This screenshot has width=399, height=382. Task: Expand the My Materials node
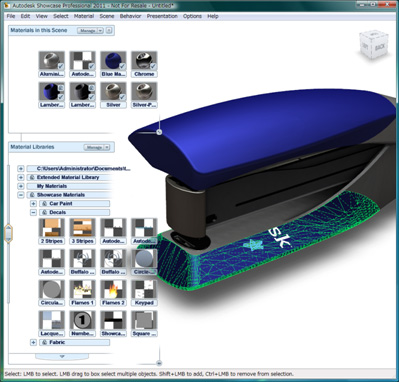pos(21,186)
